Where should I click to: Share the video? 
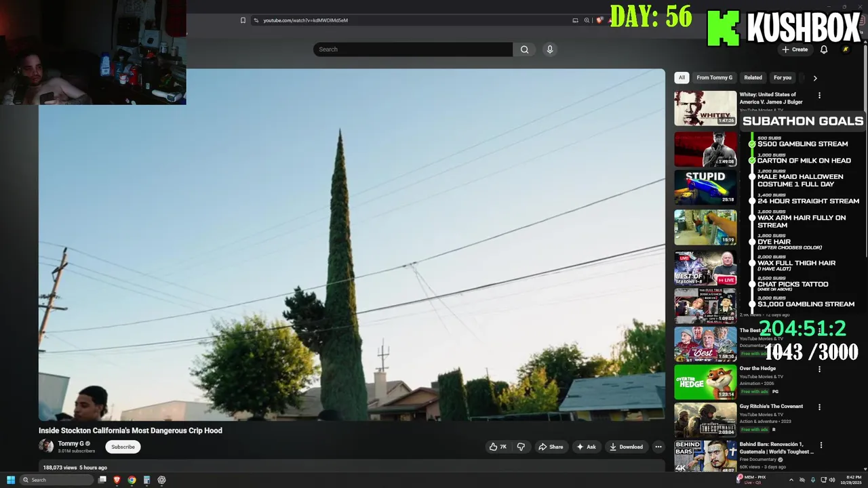tap(551, 447)
